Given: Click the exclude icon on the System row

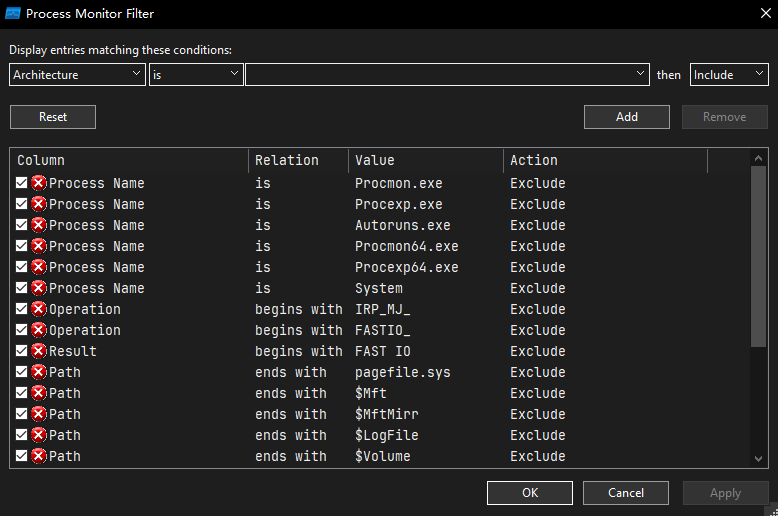Looking at the screenshot, I should 39,288.
